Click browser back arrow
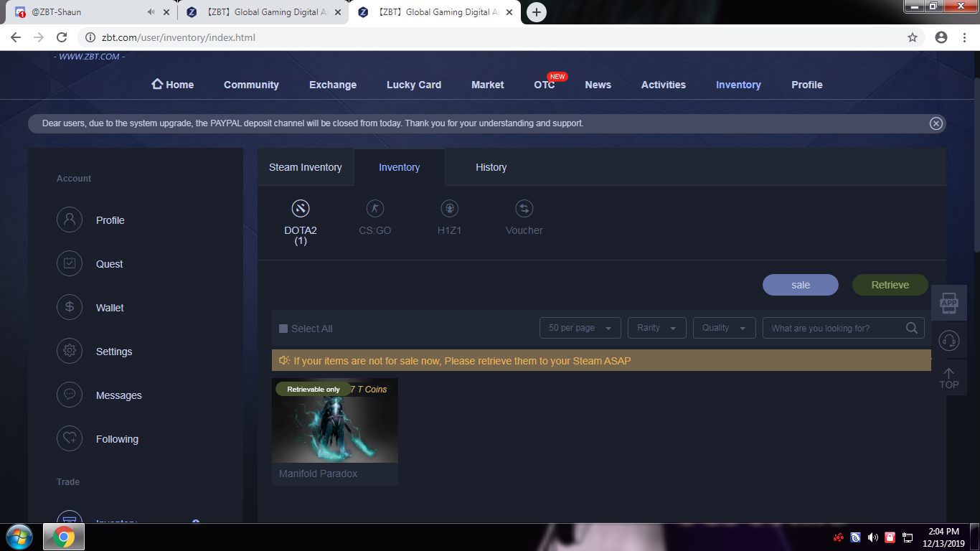The width and height of the screenshot is (980, 551). point(16,37)
